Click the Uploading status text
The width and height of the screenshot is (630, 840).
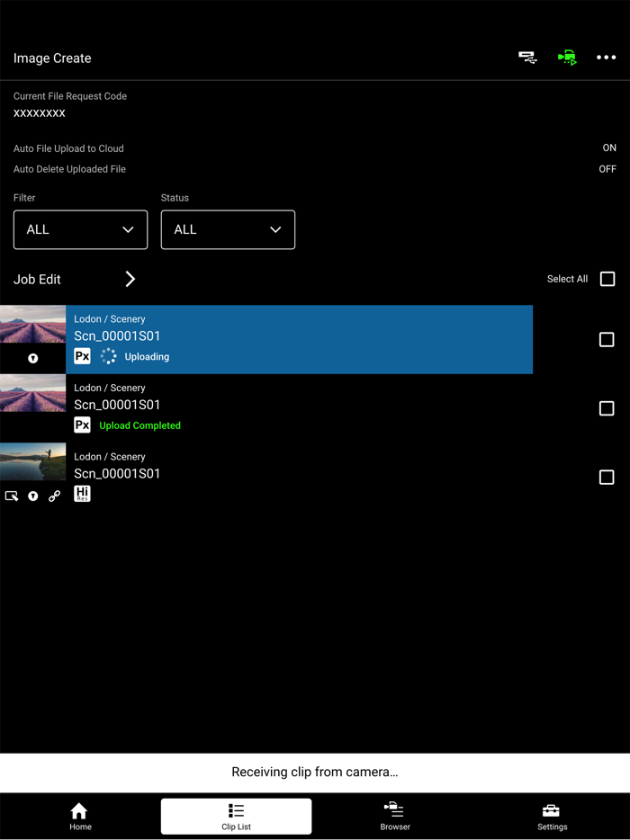tap(147, 357)
